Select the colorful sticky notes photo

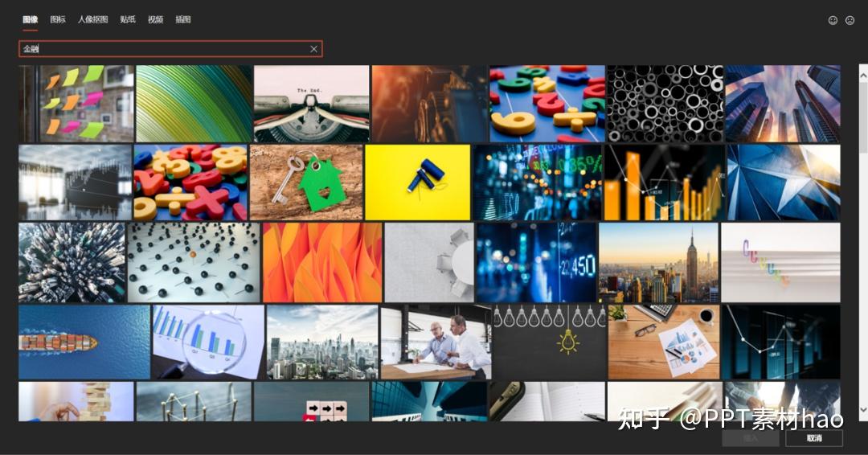pos(76,104)
